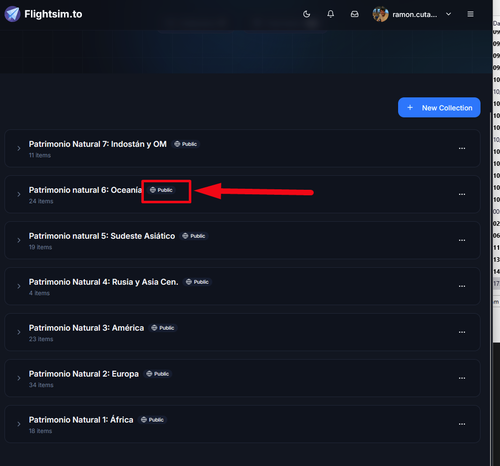Screen dimensions: 500x466
Task: Click Public badge on América collection
Action: [163, 328]
